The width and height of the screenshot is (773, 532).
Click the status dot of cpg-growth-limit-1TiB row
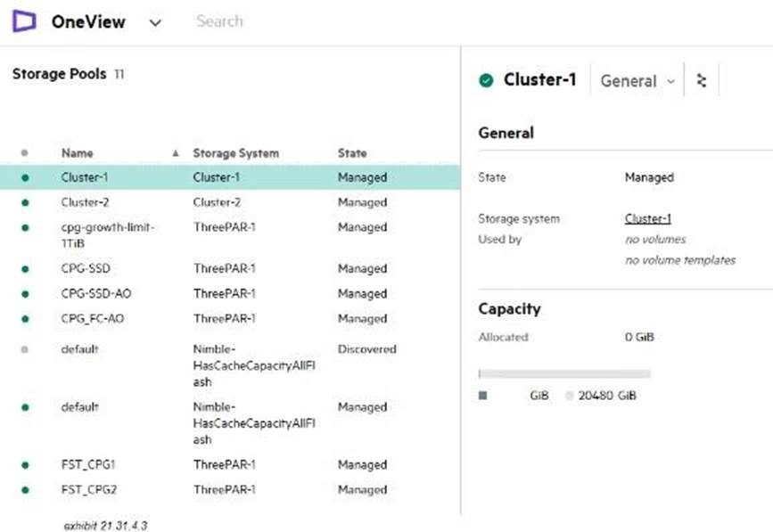tap(25, 227)
